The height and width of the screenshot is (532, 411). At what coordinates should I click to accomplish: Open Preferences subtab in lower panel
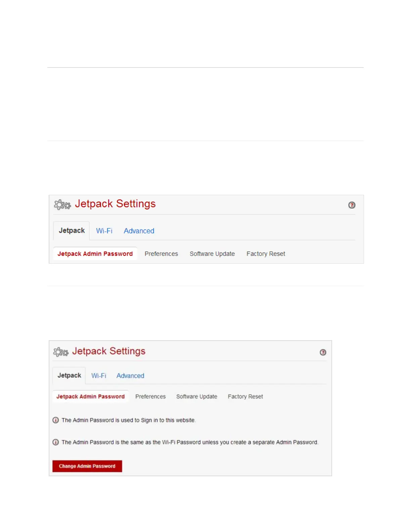pos(150,397)
